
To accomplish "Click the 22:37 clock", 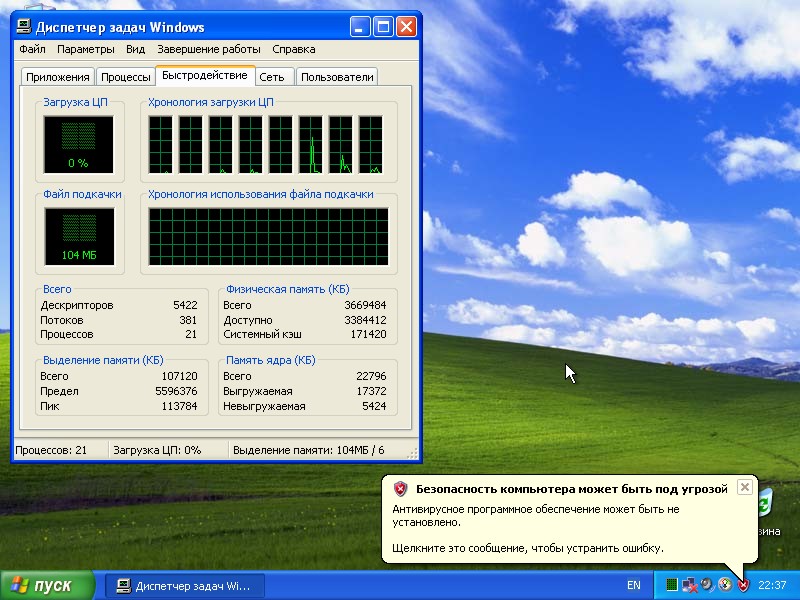I will point(772,585).
